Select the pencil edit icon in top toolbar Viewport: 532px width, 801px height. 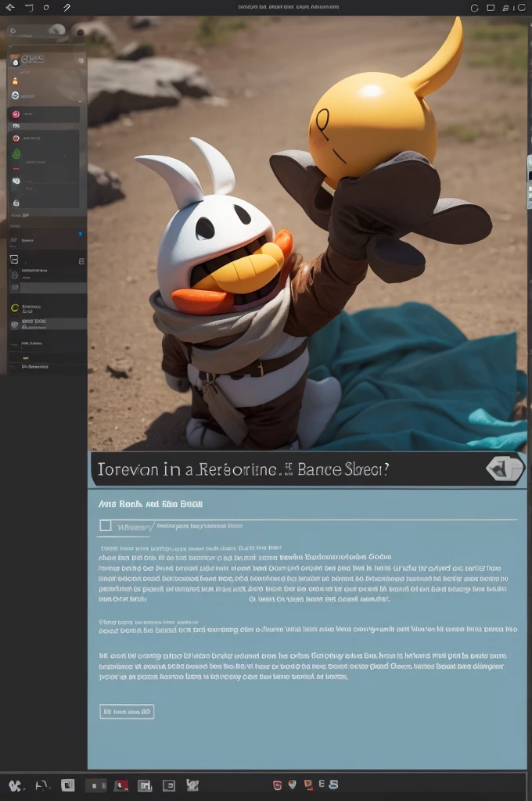pos(66,7)
